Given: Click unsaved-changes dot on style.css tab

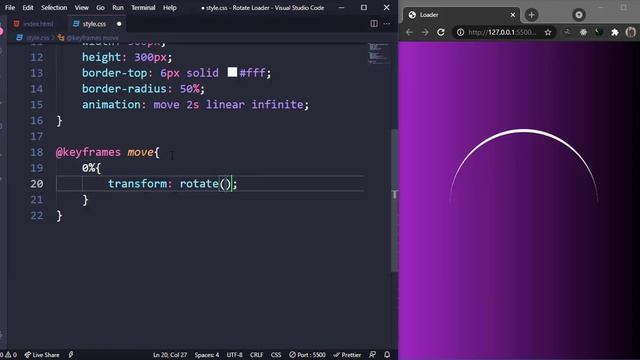Looking at the screenshot, I should (119, 24).
